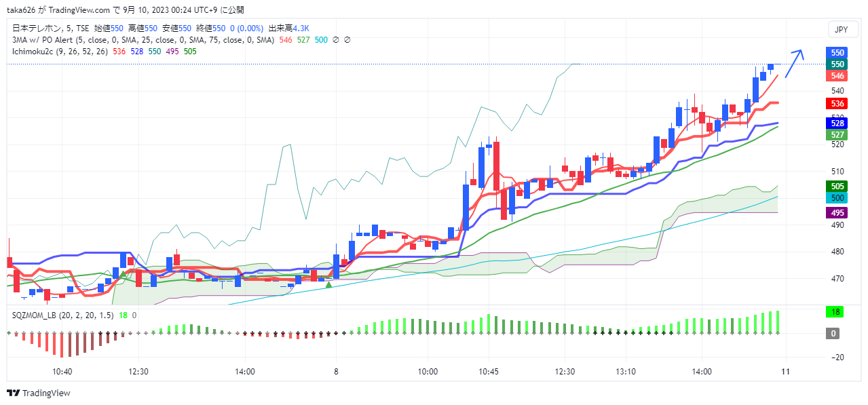The width and height of the screenshot is (868, 405).
Task: Click the second ∅ symbol in 3MA legend
Action: coord(347,40)
